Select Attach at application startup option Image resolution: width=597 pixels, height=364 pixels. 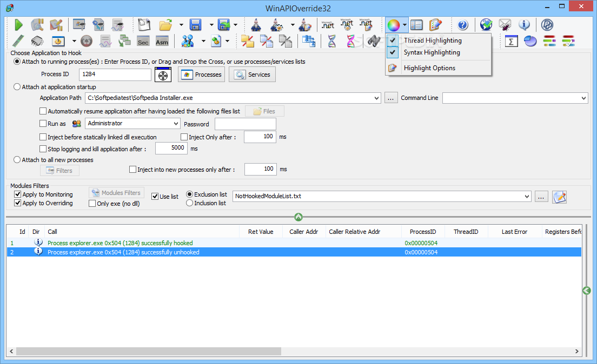click(17, 87)
